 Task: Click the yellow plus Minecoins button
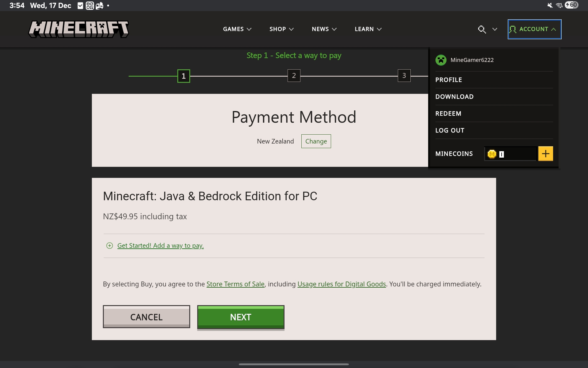(545, 154)
